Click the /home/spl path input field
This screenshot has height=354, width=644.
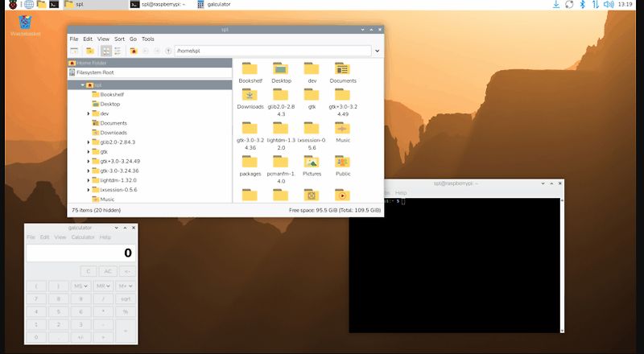(274, 51)
